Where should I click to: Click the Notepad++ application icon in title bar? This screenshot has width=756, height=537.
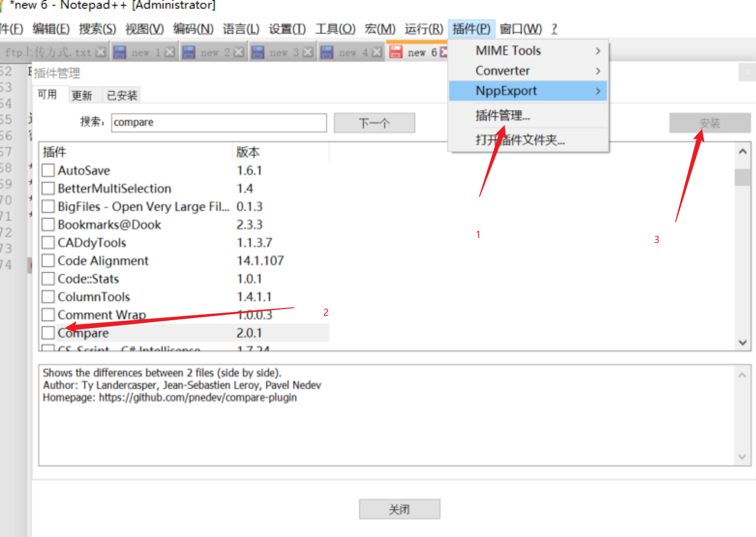[x=2, y=5]
